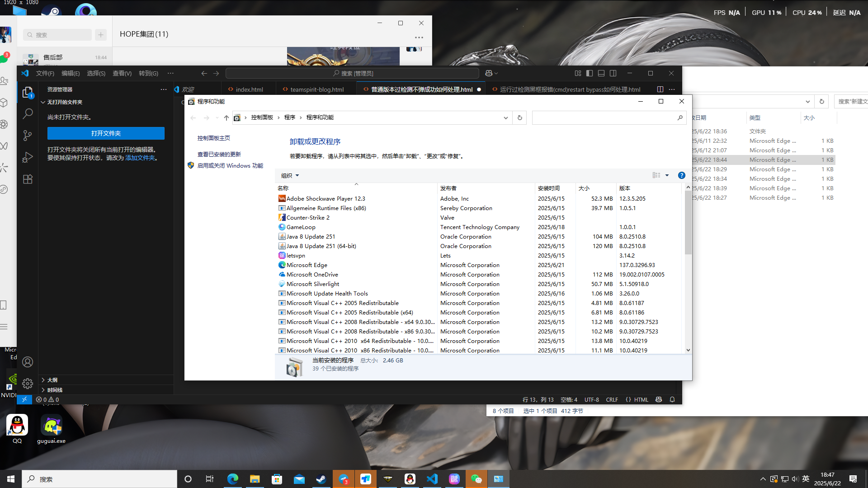Viewport: 868px width, 488px height.
Task: Open 启用或关闭 Windows 功能 link
Action: pyautogui.click(x=230, y=166)
